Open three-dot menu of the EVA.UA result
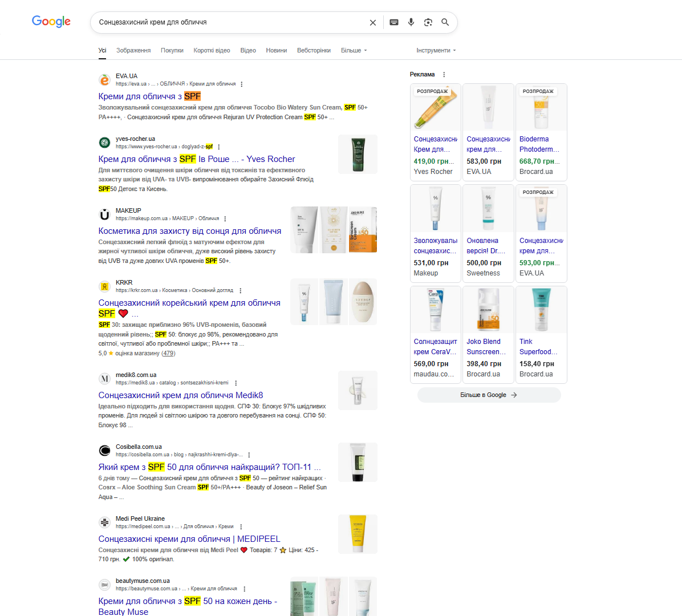Screen dimensions: 682x616 241,84
